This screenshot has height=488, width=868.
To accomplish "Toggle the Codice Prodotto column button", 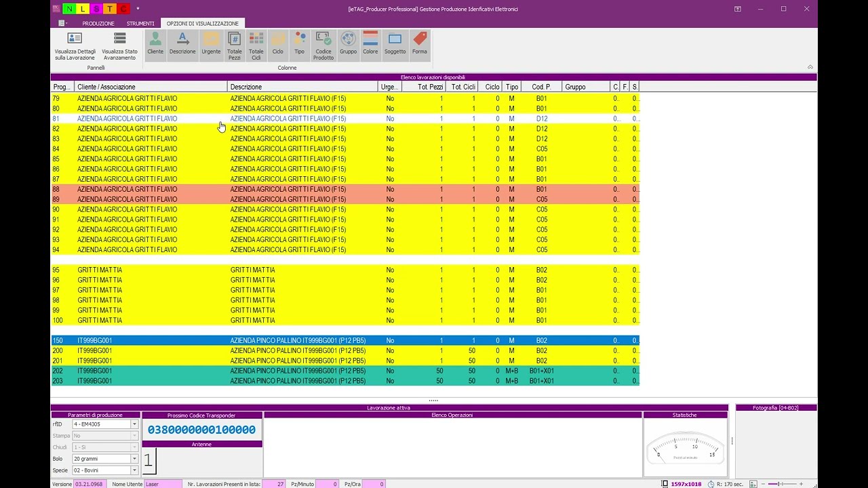I will 323,45.
